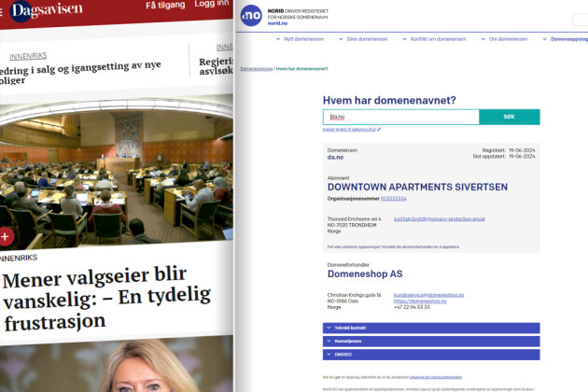Click the phone number +47 22 94 33 33

pyautogui.click(x=412, y=307)
